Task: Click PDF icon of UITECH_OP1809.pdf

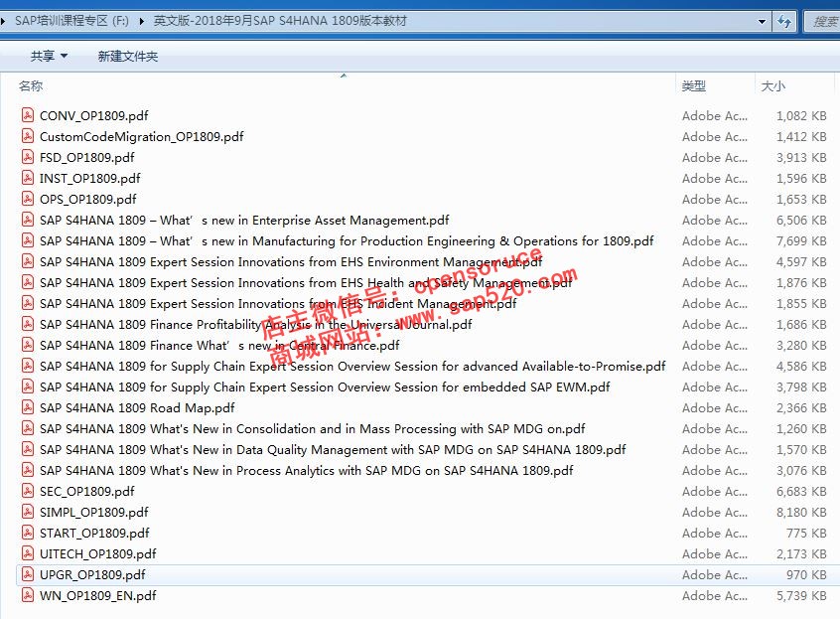Action: coord(28,554)
